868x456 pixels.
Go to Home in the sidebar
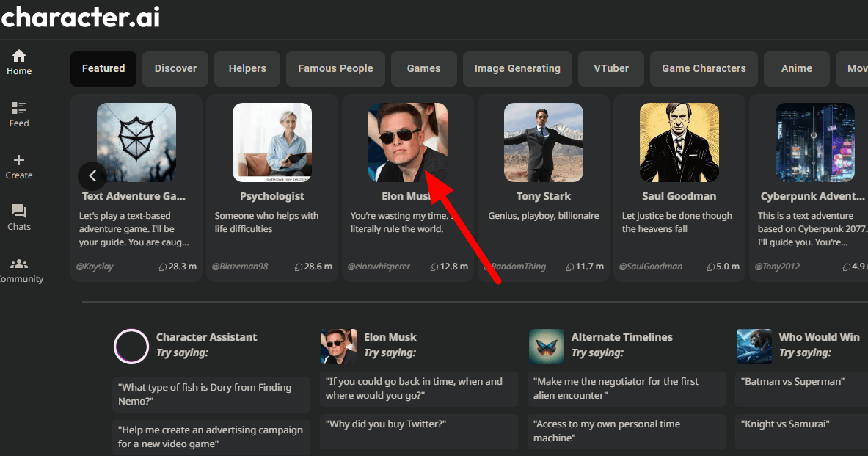click(19, 62)
